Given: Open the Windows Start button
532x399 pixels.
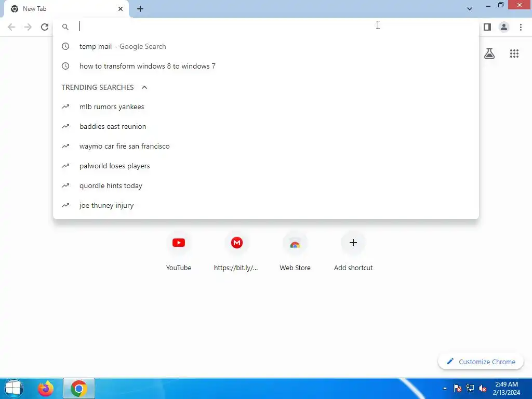Looking at the screenshot, I should click(14, 389).
